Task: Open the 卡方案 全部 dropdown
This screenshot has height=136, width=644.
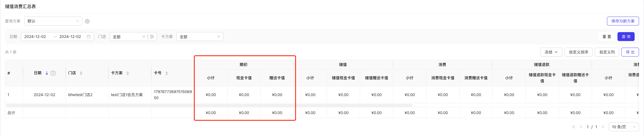Action: [x=200, y=37]
